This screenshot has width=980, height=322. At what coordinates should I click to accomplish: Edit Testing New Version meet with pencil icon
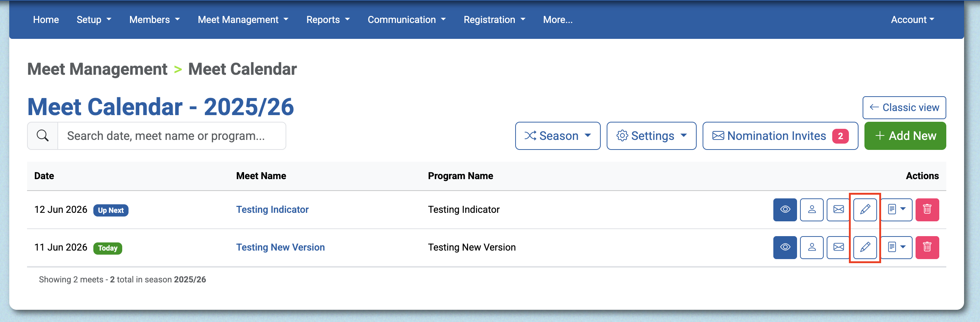click(865, 248)
